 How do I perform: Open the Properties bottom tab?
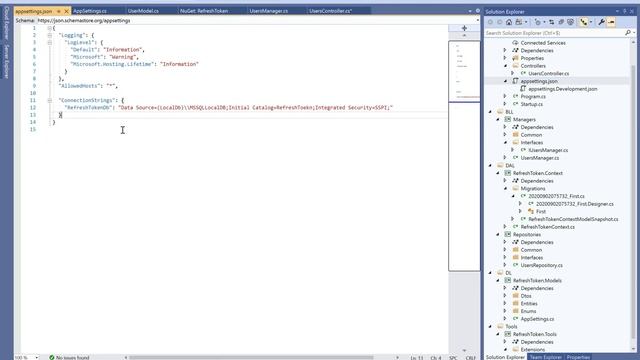[x=578, y=357]
